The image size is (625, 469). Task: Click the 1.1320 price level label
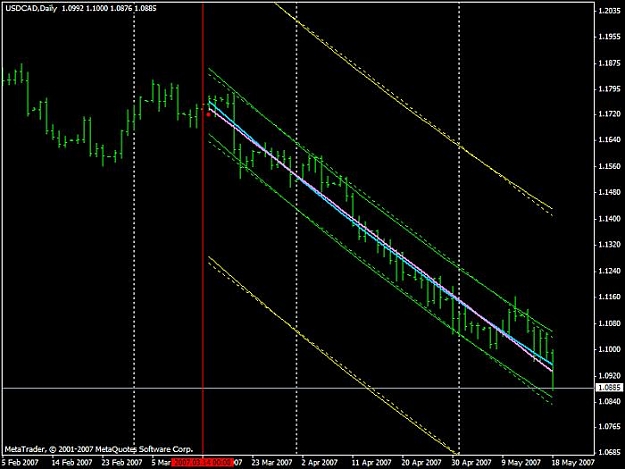(610, 245)
